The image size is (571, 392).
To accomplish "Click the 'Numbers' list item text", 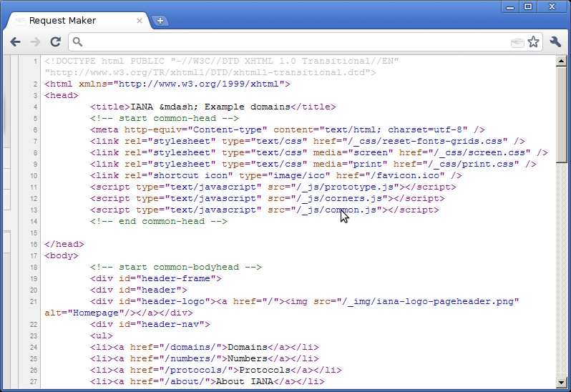I will pyautogui.click(x=248, y=358).
